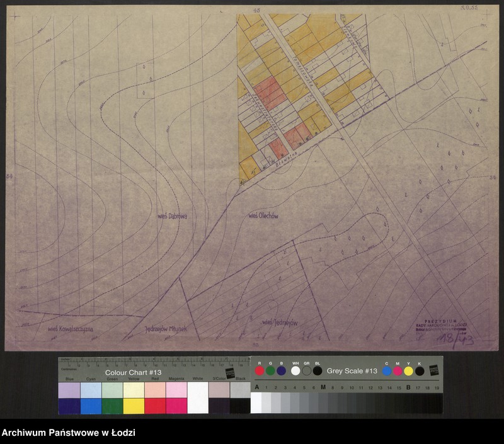The width and height of the screenshot is (504, 444).
Task: Click the red R circle on grey scale
Action: pyautogui.click(x=260, y=371)
